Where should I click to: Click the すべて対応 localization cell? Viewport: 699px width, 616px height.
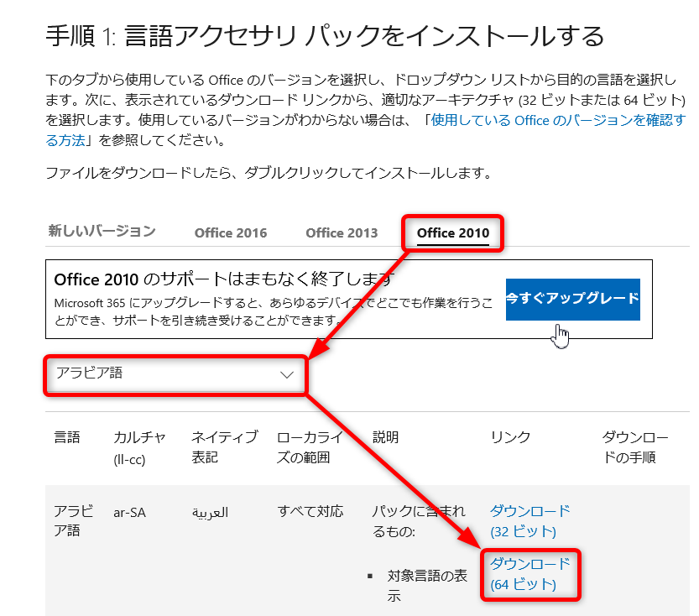[310, 511]
